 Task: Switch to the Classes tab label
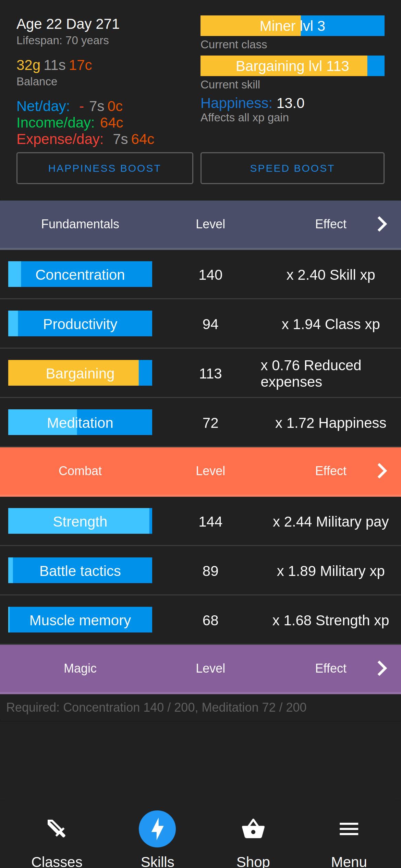(57, 861)
